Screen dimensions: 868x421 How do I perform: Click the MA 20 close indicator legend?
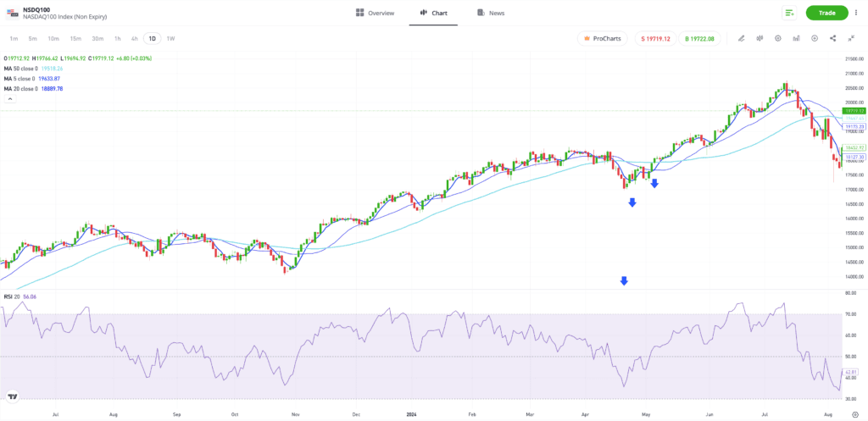pos(33,88)
